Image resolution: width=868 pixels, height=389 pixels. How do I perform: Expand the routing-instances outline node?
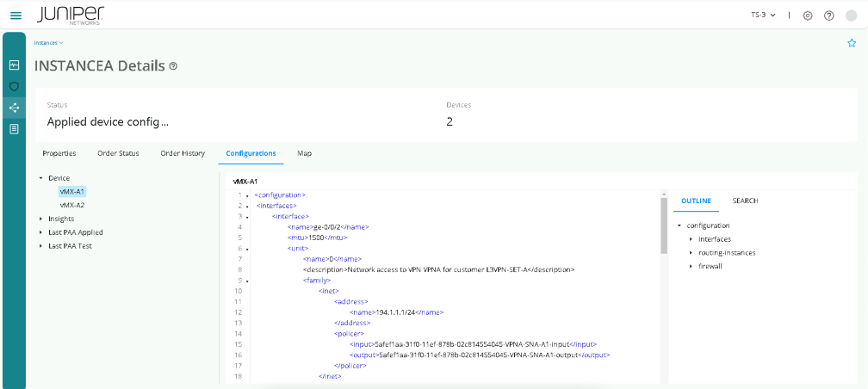click(691, 253)
